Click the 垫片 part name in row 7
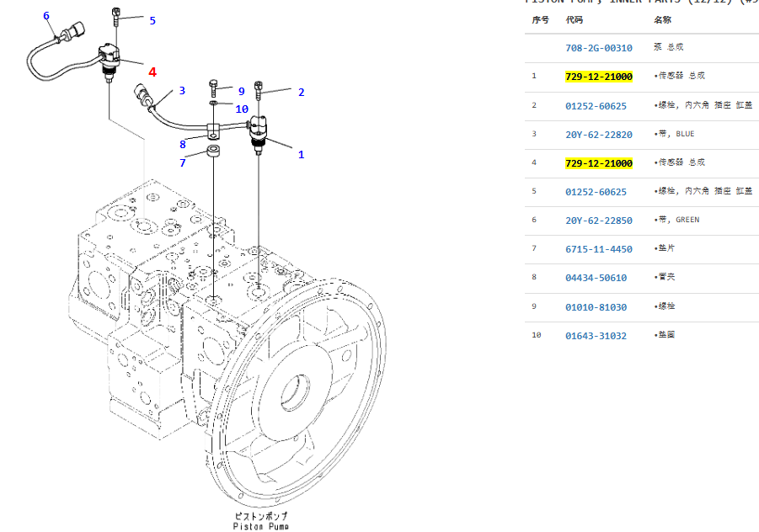The height and width of the screenshot is (532, 759). tap(664, 247)
